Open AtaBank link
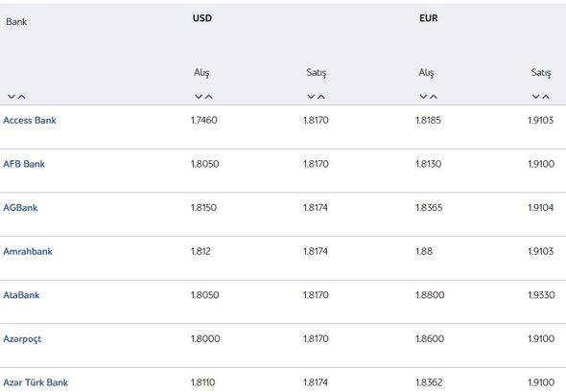The height and width of the screenshot is (392, 566). tap(21, 295)
